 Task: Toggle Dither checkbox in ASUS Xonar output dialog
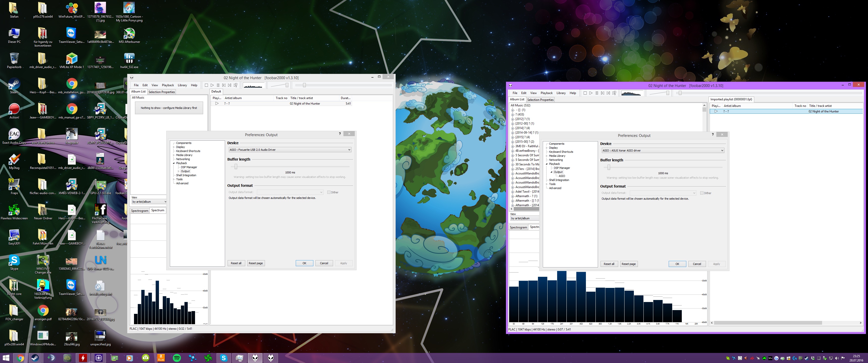coord(701,193)
